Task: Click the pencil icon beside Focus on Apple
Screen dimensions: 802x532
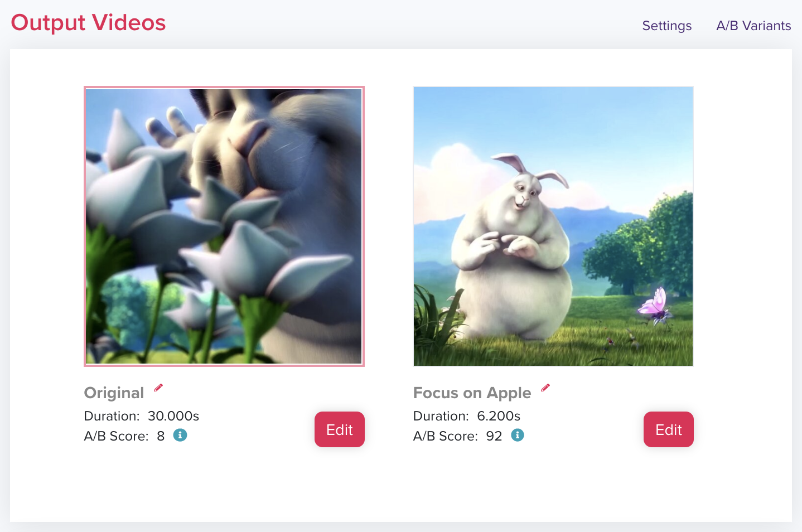Action: [x=545, y=388]
